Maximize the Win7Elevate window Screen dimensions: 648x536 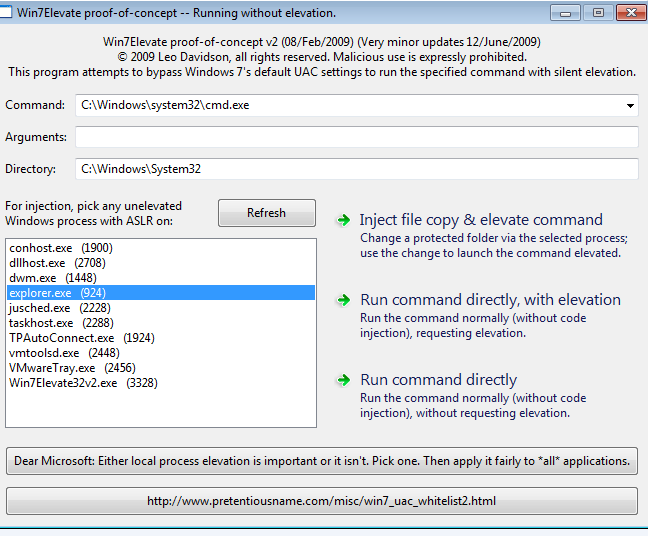pyautogui.click(x=598, y=13)
